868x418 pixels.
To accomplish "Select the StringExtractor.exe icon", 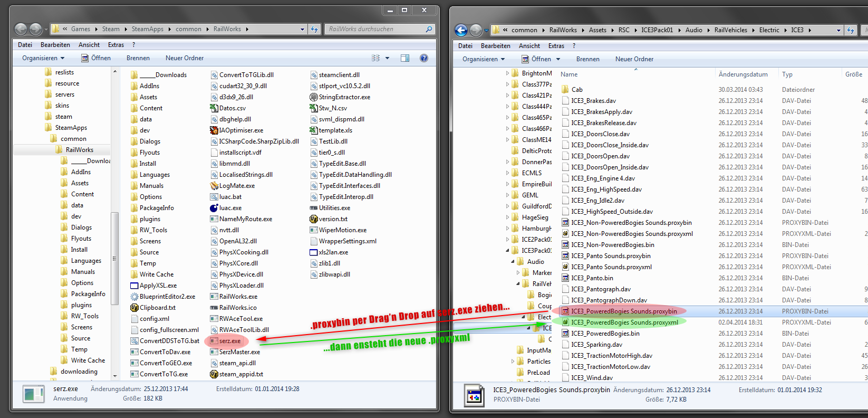I will tap(313, 97).
